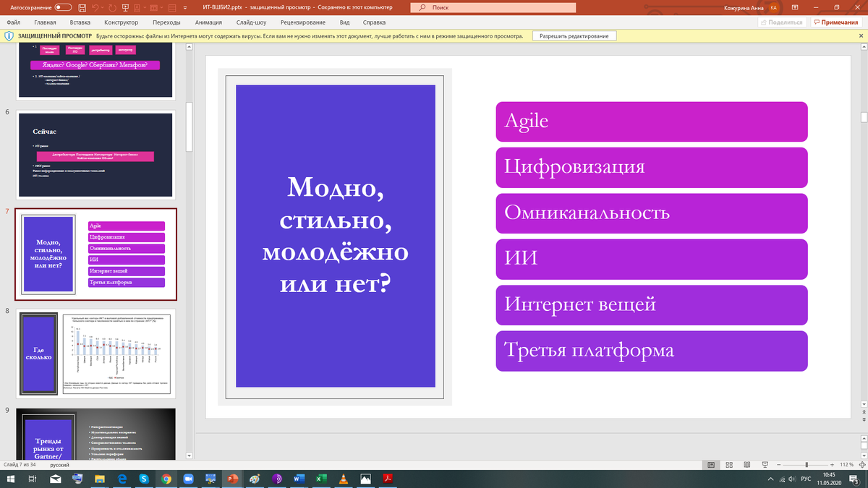868x488 pixels.
Task: Switch to Slide Sorter view icon
Action: click(729, 465)
